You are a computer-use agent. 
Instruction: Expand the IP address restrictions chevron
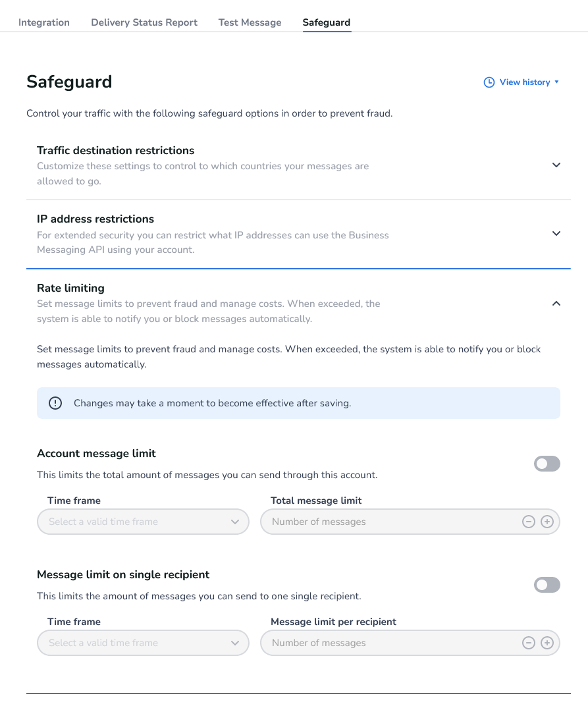point(556,234)
